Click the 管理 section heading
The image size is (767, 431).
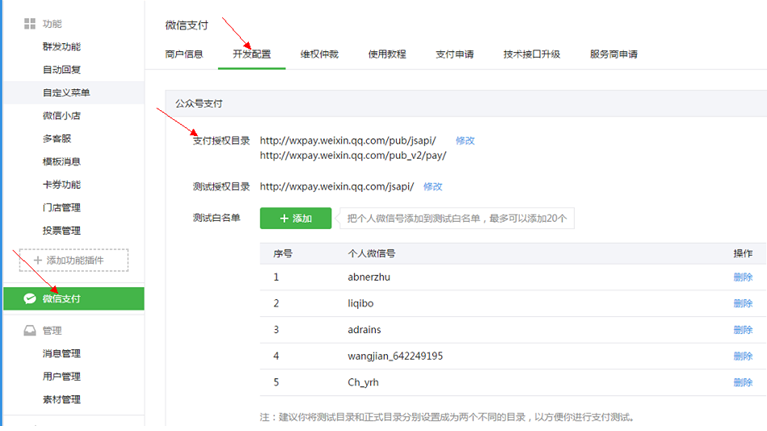tap(52, 331)
